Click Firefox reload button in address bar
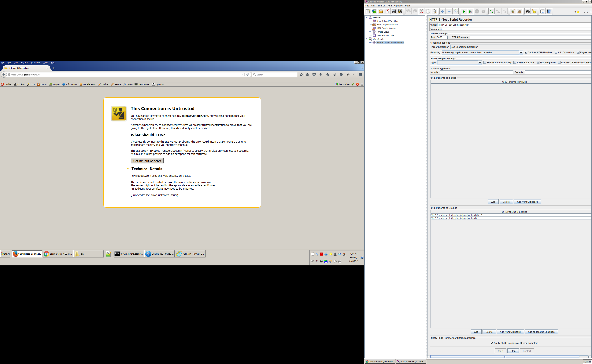Image resolution: width=592 pixels, height=364 pixels. point(247,75)
